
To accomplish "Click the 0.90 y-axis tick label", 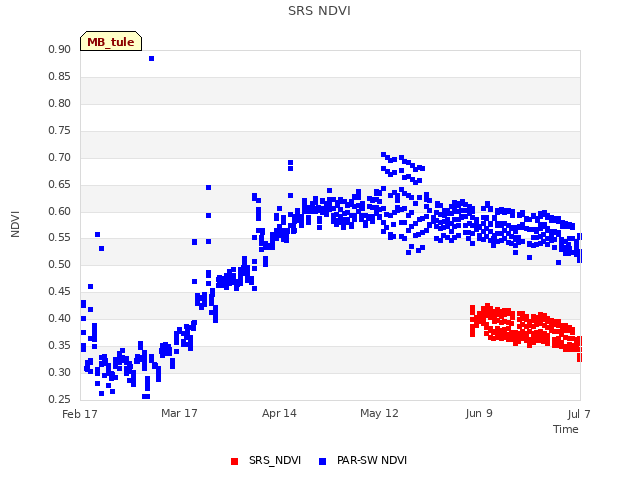I will (59, 50).
